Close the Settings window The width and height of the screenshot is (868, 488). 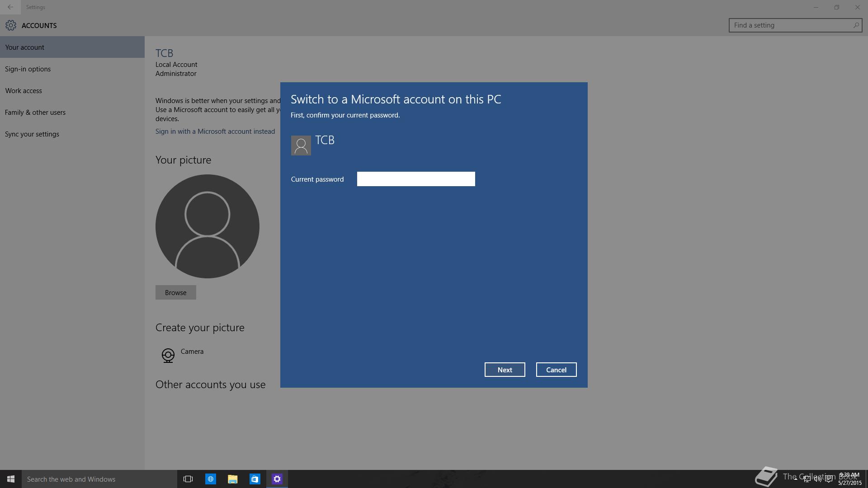tap(858, 7)
